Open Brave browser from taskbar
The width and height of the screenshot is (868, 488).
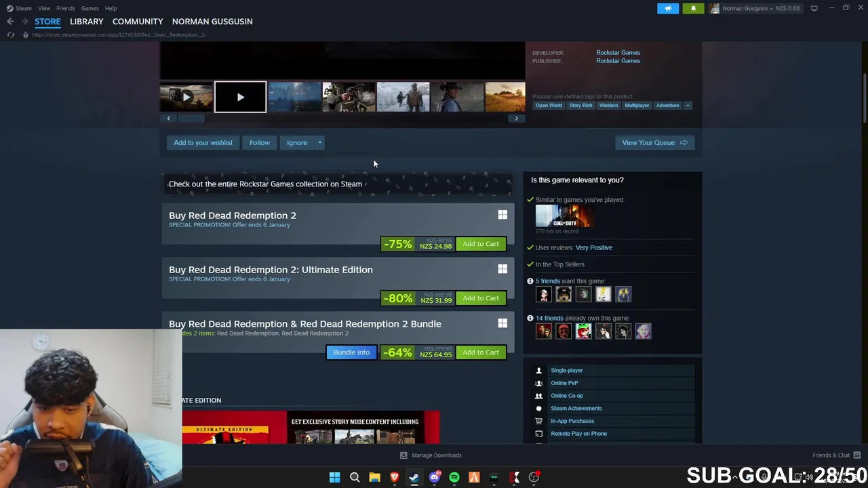pos(395,477)
